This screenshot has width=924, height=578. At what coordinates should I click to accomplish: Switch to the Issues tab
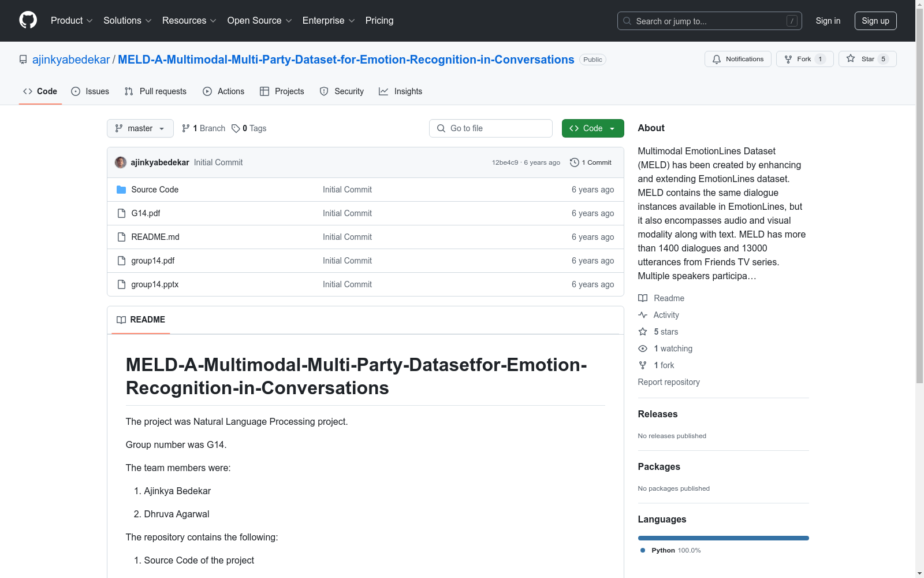point(90,91)
